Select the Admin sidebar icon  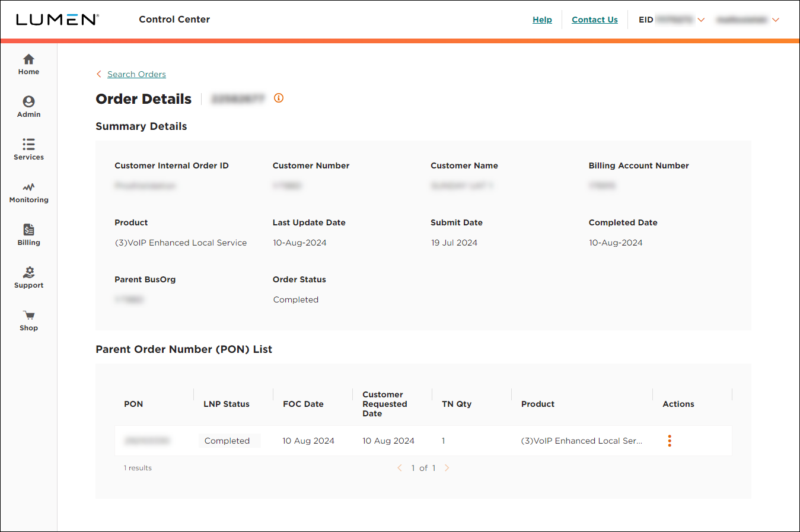tap(28, 106)
